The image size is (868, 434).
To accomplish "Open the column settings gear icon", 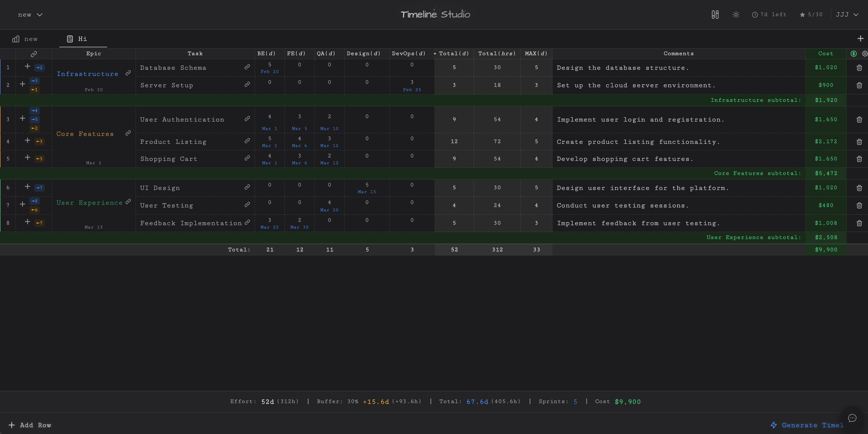I will 864,53.
